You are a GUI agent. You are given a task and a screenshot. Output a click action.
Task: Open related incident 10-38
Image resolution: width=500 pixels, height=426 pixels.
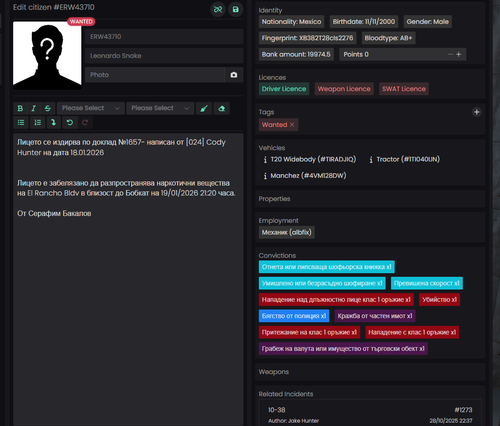point(370,414)
